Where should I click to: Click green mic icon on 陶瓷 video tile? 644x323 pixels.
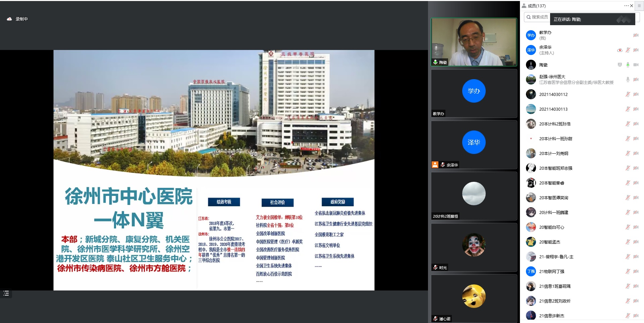tap(435, 62)
